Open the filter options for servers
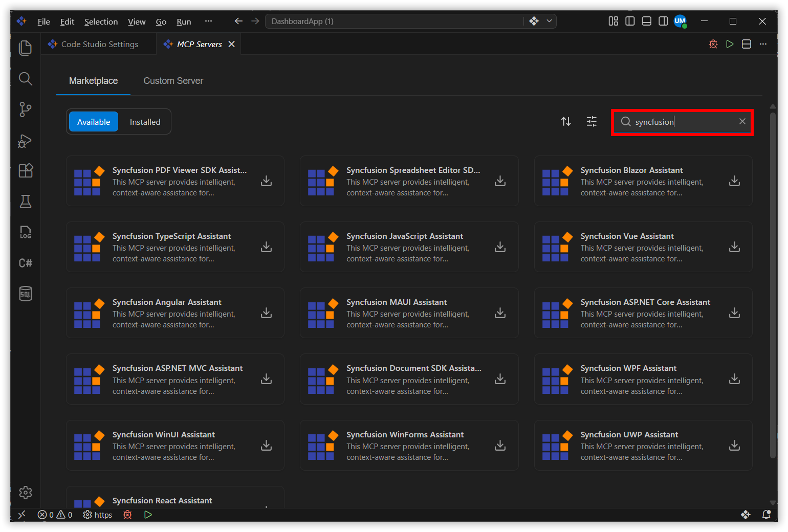The width and height of the screenshot is (788, 532). click(x=592, y=122)
